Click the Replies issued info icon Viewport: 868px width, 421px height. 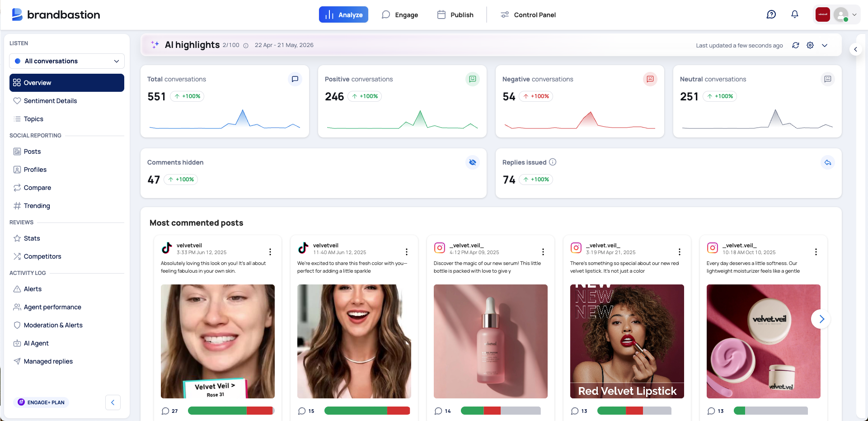pyautogui.click(x=553, y=162)
